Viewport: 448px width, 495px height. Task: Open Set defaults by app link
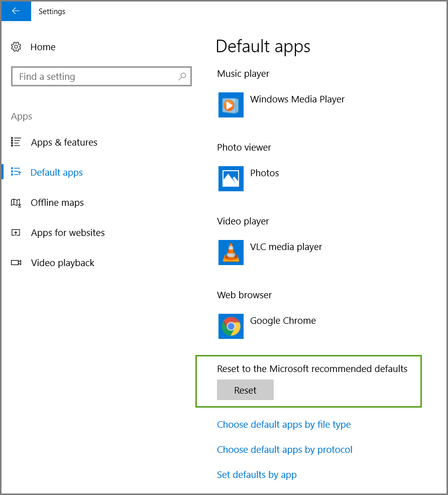257,475
